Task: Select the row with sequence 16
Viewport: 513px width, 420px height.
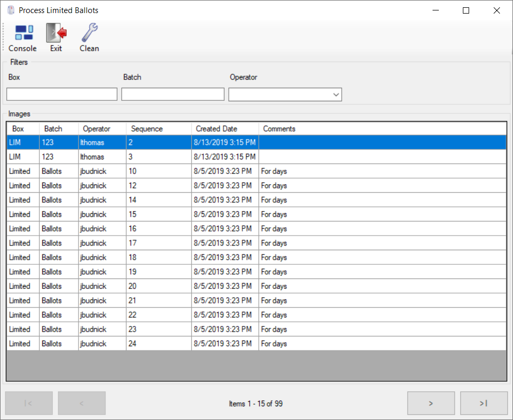Action: 256,229
